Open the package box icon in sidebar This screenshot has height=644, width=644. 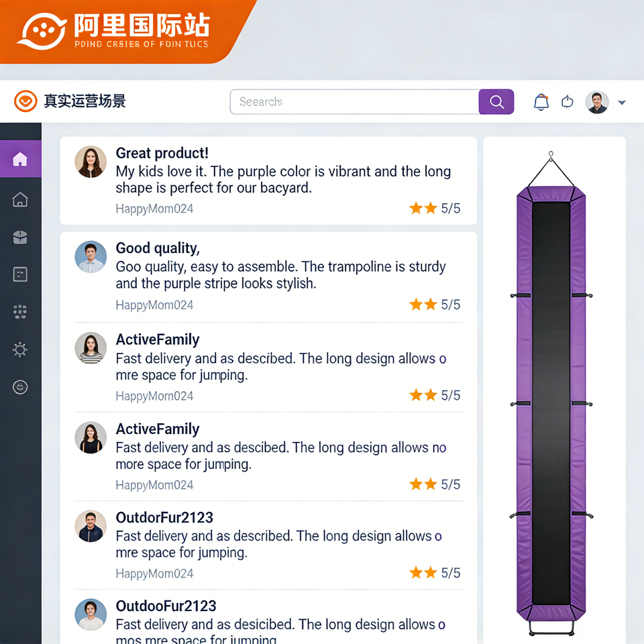click(x=20, y=237)
